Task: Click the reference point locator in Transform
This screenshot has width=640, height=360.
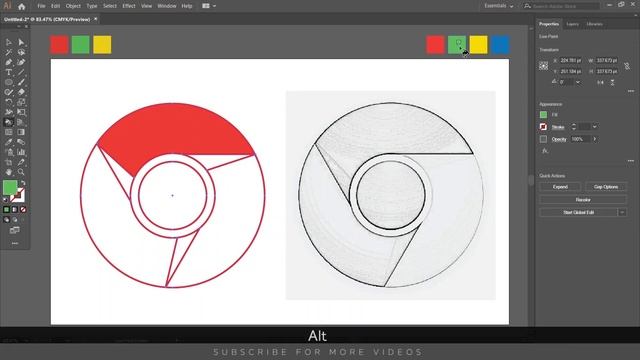Action: (544, 66)
